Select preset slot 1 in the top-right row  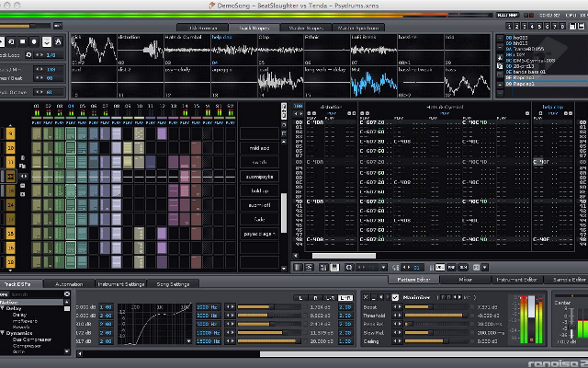509,27
